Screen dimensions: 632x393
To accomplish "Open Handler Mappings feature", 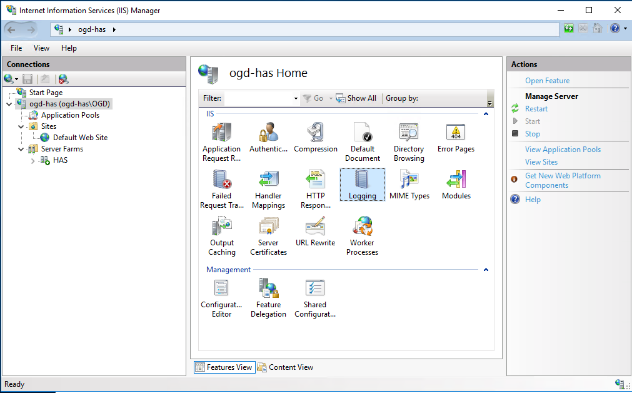I will (268, 189).
